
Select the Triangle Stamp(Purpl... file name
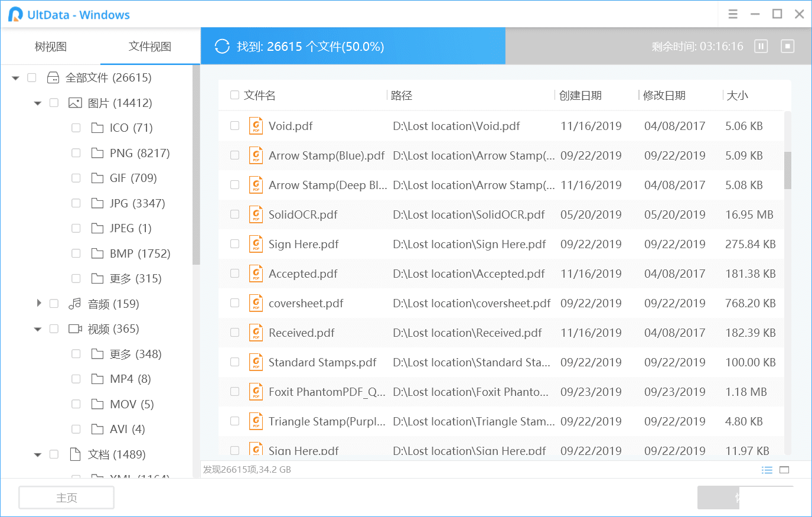point(327,421)
